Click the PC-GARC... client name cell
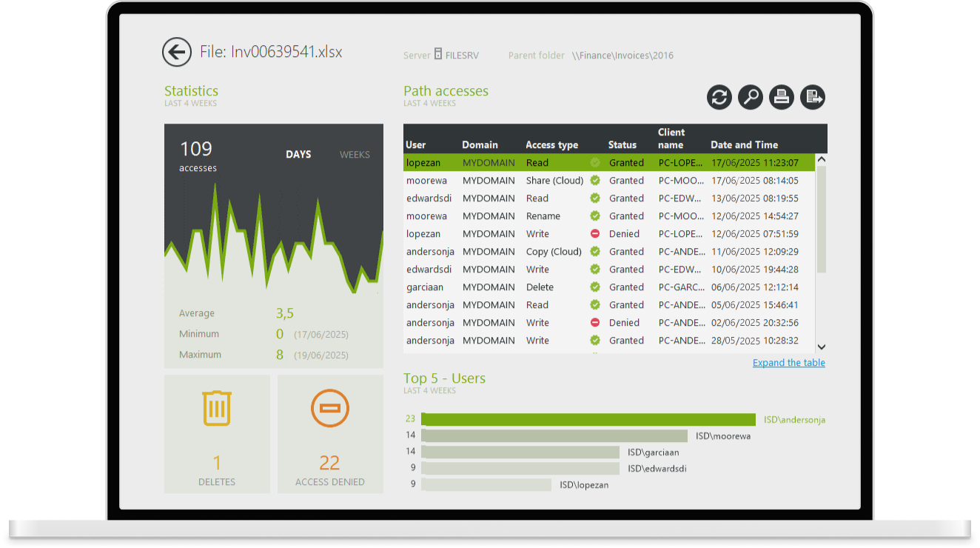 click(681, 287)
